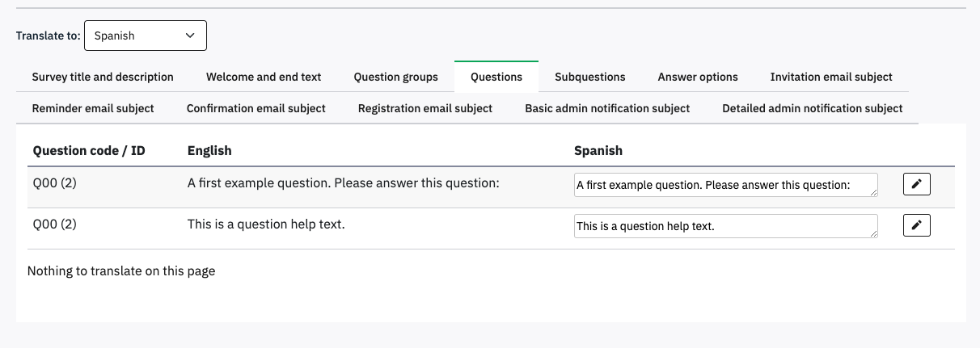Click resize handle of first translation textarea
Image resolution: width=980 pixels, height=348 pixels.
(873, 192)
